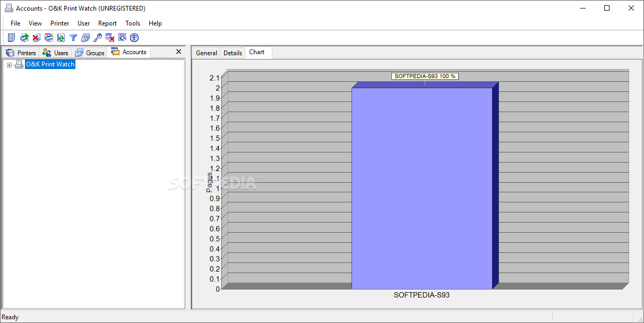The height and width of the screenshot is (323, 644).
Task: Click the blue info about icon
Action: pos(134,38)
